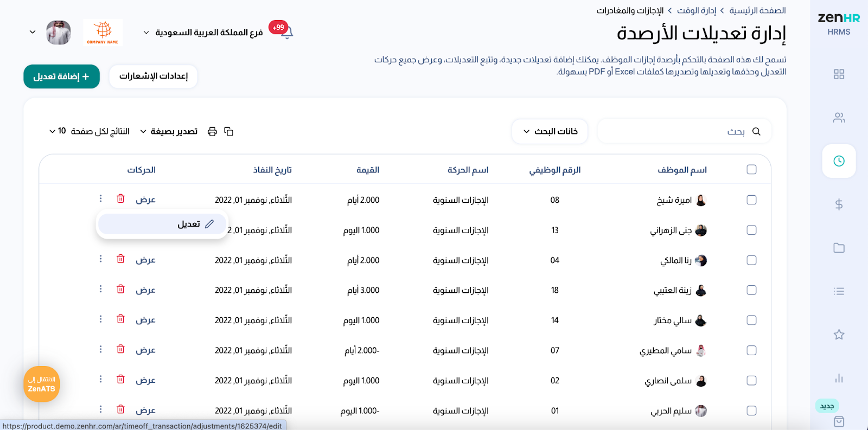Screen dimensions: 868x430
Task: Open the تصدير بصيغة export dropdown
Action: coord(169,131)
